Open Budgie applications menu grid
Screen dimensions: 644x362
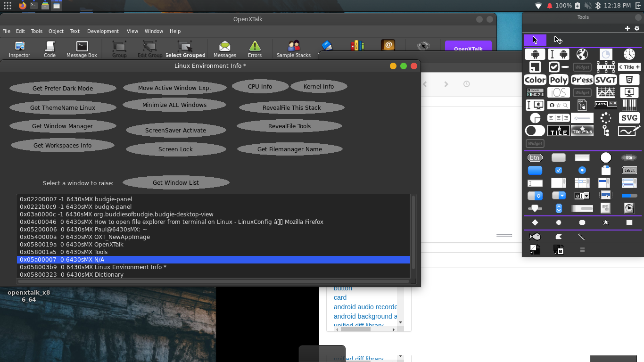pyautogui.click(x=8, y=6)
